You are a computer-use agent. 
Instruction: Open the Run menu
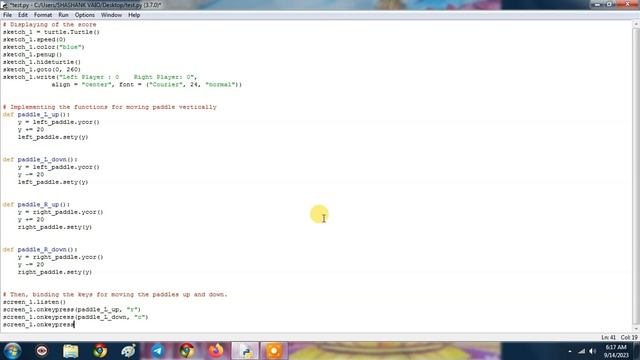pos(63,15)
